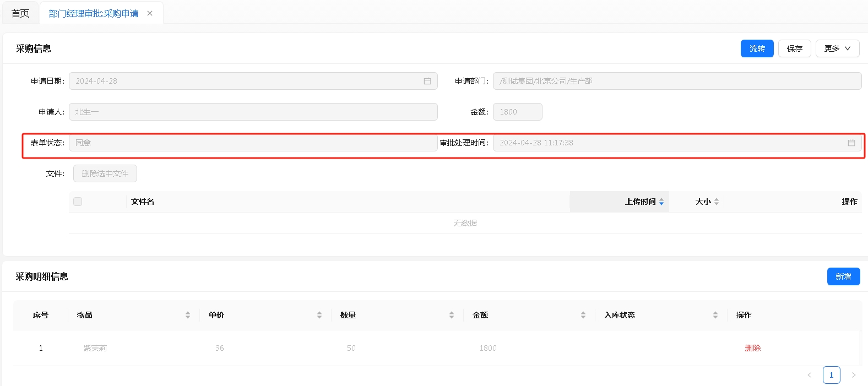The width and height of the screenshot is (868, 386).
Task: Click calendar icon in 审批处理时间 field
Action: (851, 143)
